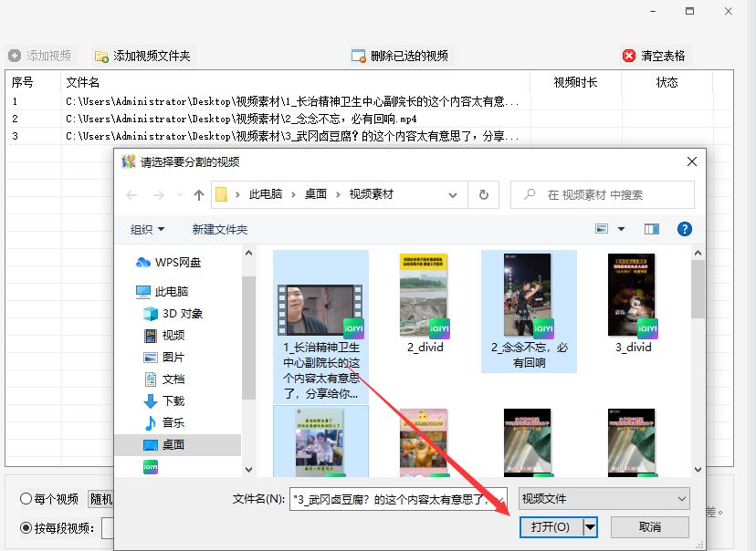Click the refresh icon beside address bar
The image size is (756, 551).
point(483,194)
